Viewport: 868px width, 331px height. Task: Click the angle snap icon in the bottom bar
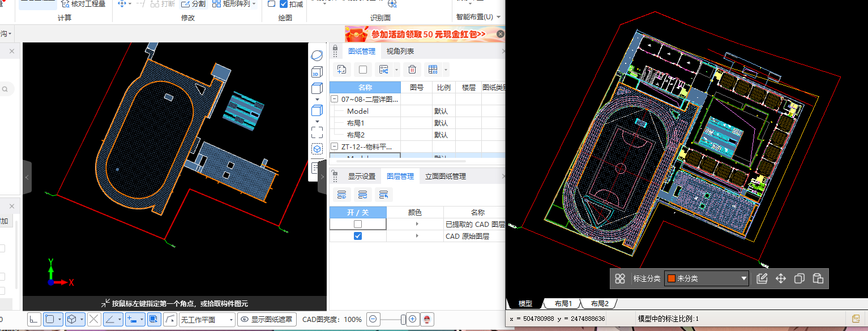coord(110,319)
